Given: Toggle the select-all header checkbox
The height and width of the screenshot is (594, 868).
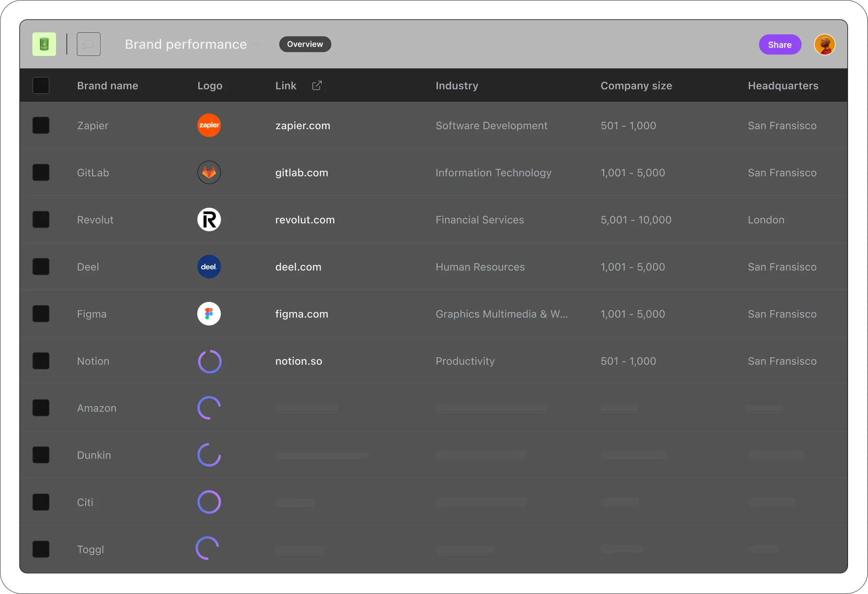Looking at the screenshot, I should 41,85.
